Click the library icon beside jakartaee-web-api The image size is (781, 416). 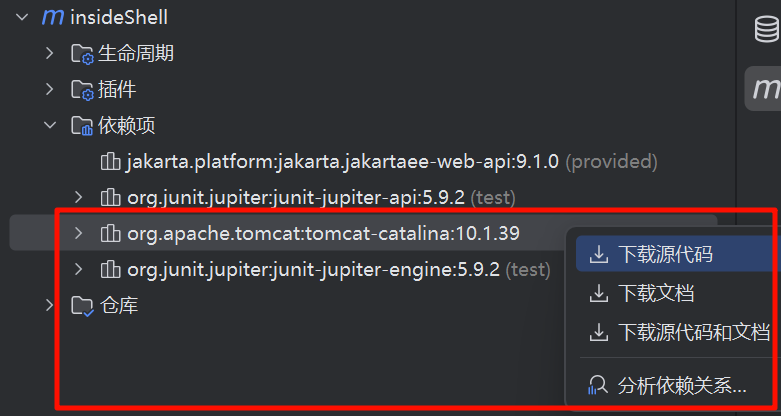(111, 161)
